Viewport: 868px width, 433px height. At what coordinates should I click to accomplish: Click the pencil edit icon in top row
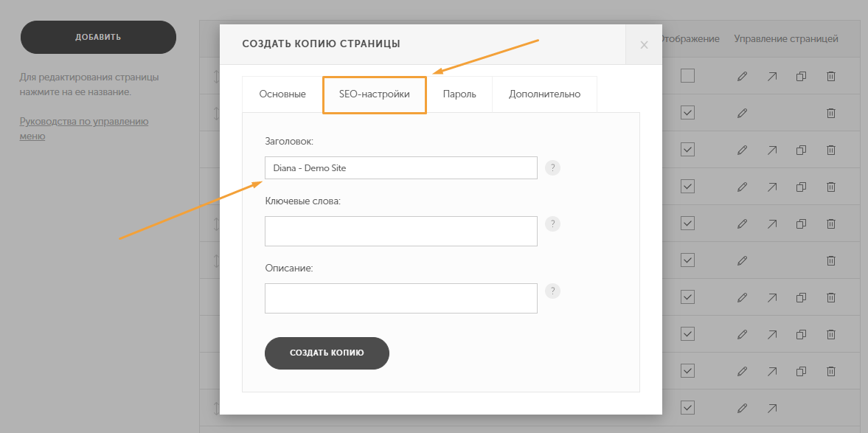click(742, 77)
